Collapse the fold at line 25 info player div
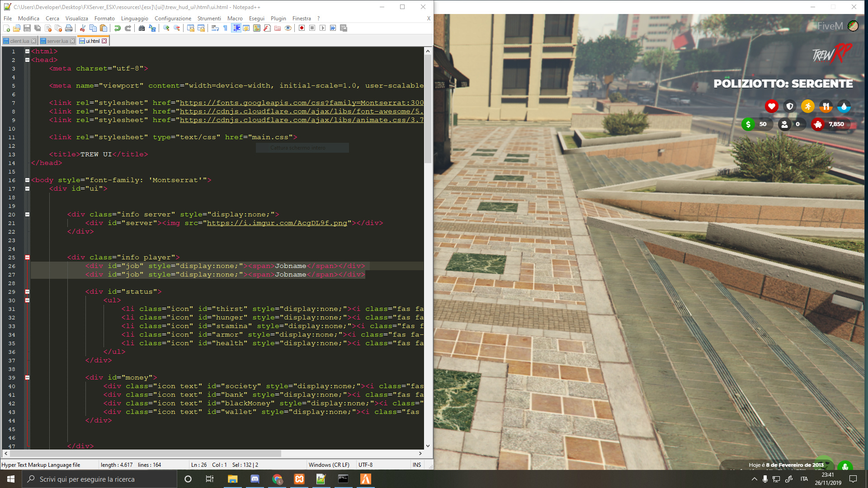868x488 pixels. pos(28,257)
